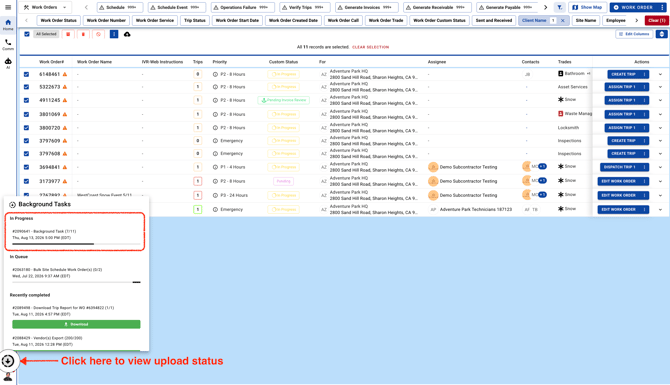
Task: Click the second red trash icon in toolbar
Action: click(83, 34)
